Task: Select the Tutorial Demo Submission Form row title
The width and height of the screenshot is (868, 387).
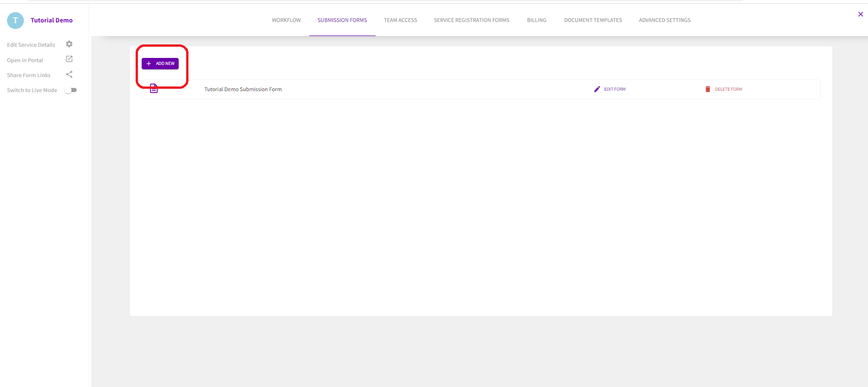Action: pyautogui.click(x=243, y=89)
